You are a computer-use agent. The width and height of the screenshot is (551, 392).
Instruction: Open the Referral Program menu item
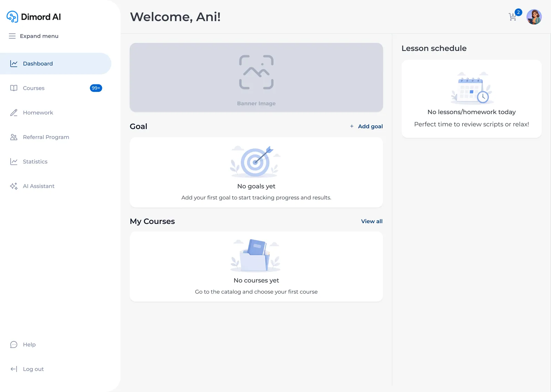[56, 137]
